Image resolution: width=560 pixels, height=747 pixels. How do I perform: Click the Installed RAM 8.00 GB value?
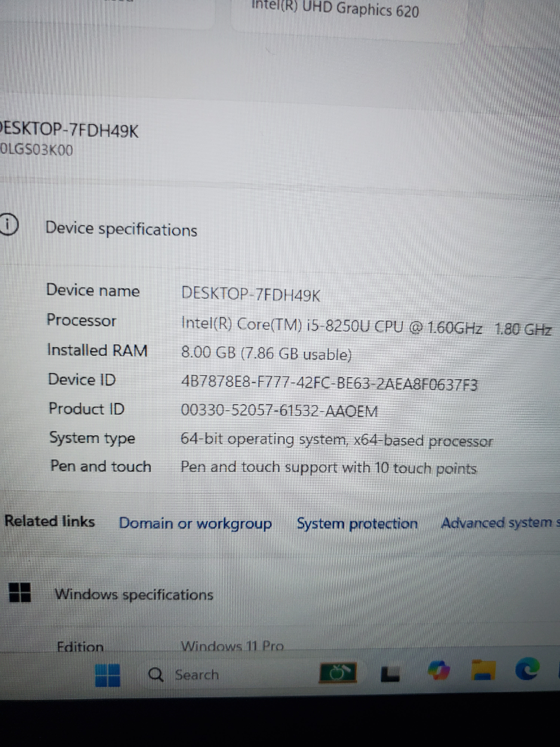click(266, 354)
